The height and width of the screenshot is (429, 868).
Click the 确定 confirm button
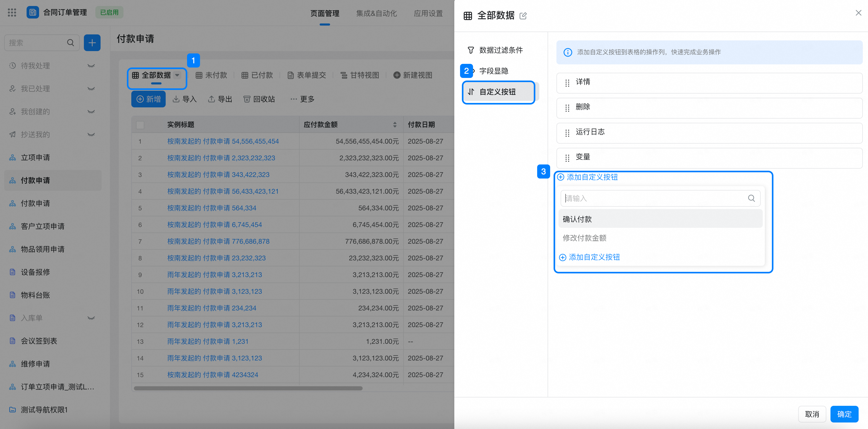click(x=844, y=414)
